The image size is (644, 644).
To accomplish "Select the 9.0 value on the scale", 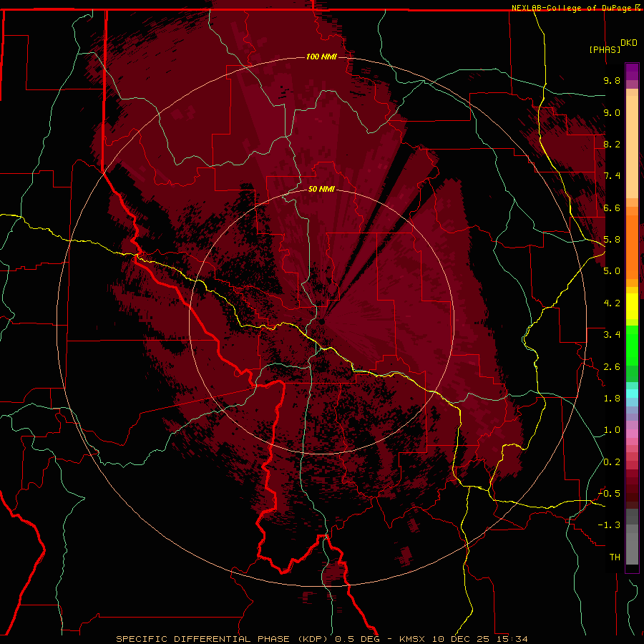I will click(x=612, y=112).
